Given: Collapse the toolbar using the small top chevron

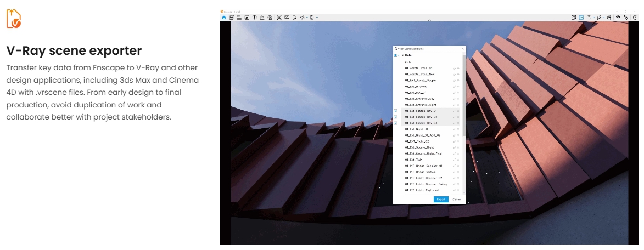Looking at the screenshot, I should click(x=429, y=20).
